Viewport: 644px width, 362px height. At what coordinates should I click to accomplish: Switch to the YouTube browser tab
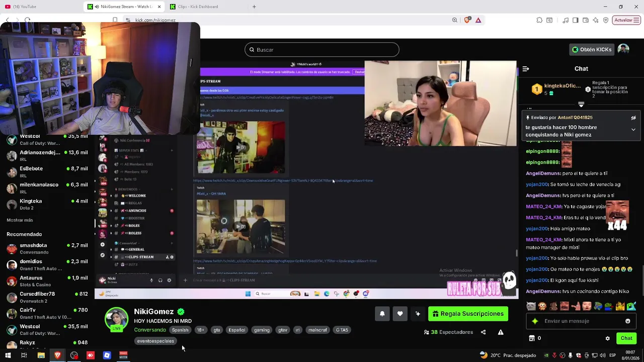click(40, 7)
